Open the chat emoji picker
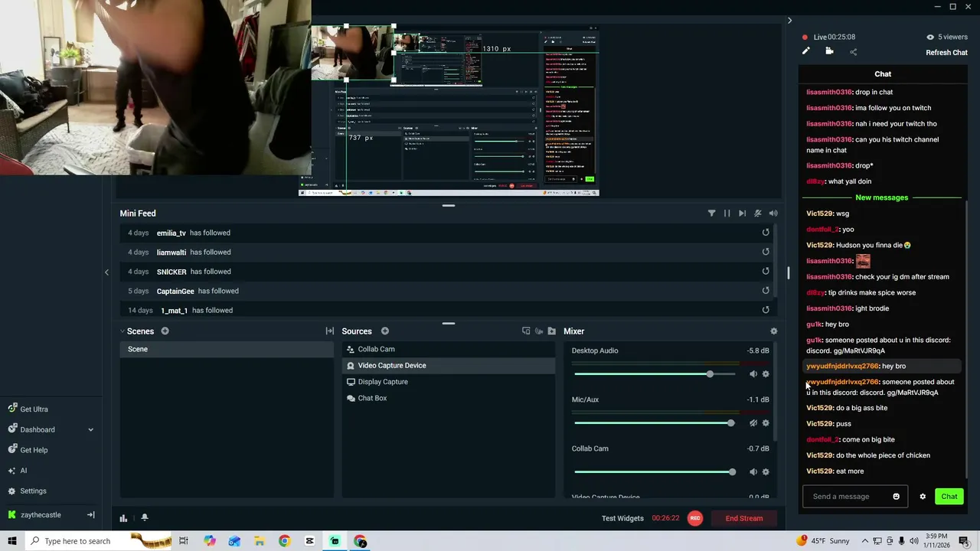980x551 pixels. (896, 497)
